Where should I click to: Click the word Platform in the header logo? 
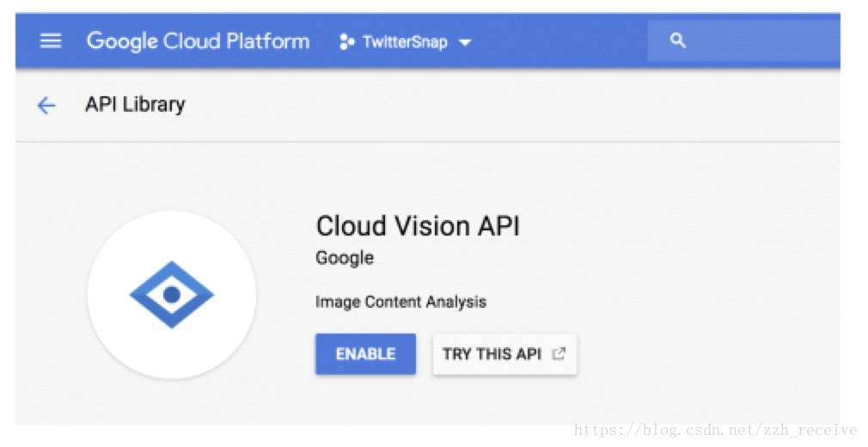coord(268,41)
